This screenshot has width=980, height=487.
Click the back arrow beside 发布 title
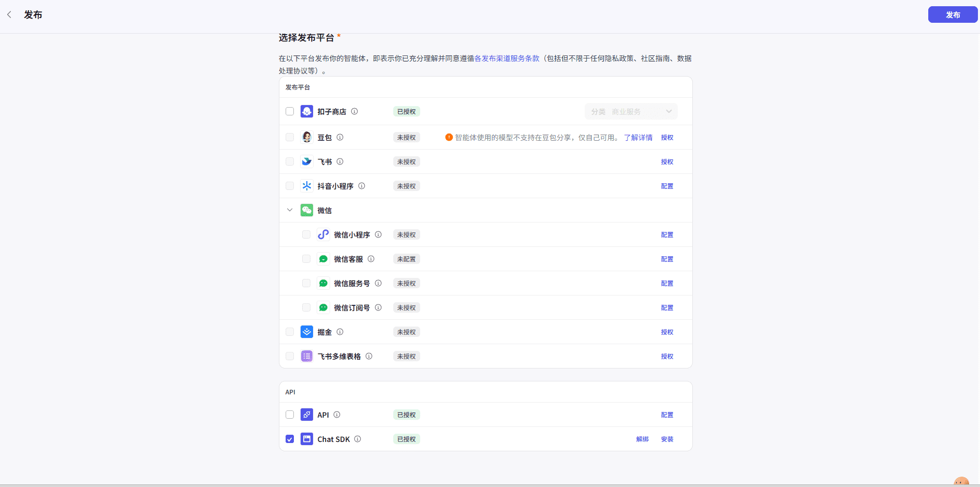click(9, 15)
